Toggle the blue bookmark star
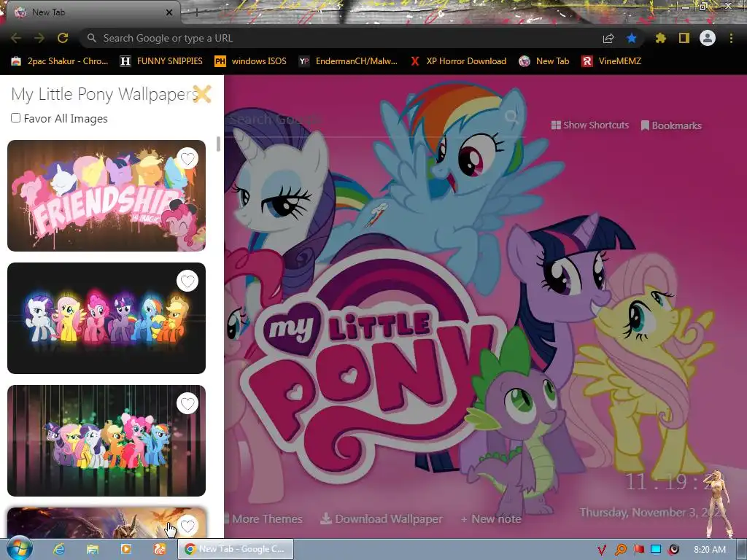Image resolution: width=747 pixels, height=560 pixels. tap(631, 38)
